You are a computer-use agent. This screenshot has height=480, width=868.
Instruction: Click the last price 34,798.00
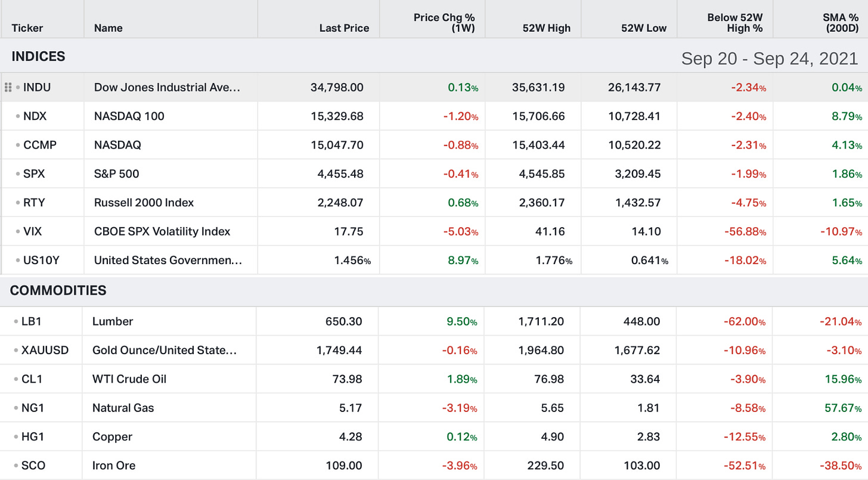coord(337,88)
